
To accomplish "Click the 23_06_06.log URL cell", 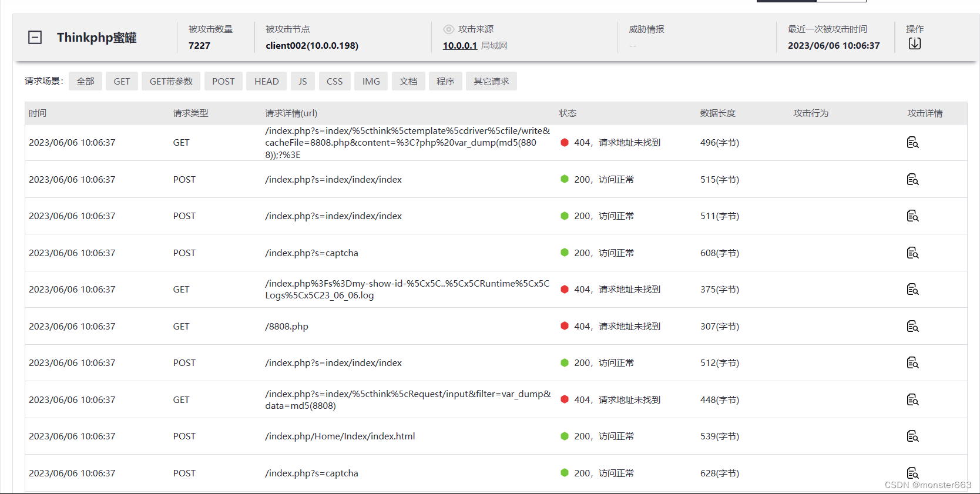I will coord(407,289).
